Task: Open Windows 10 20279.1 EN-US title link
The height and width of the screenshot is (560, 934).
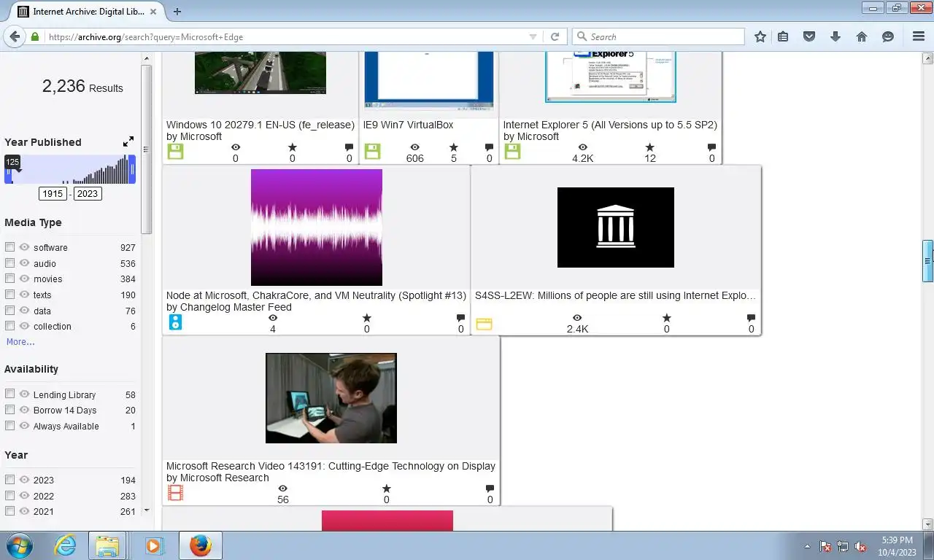Action: click(260, 125)
